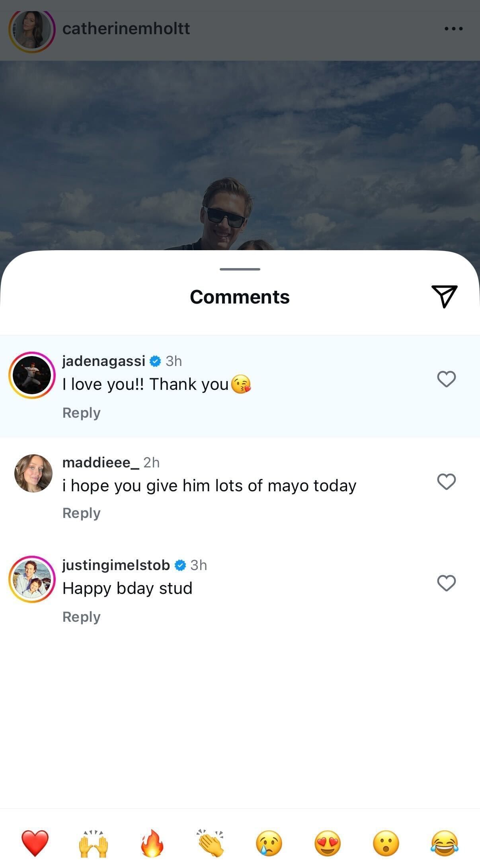Select the crying face emoji

269,843
